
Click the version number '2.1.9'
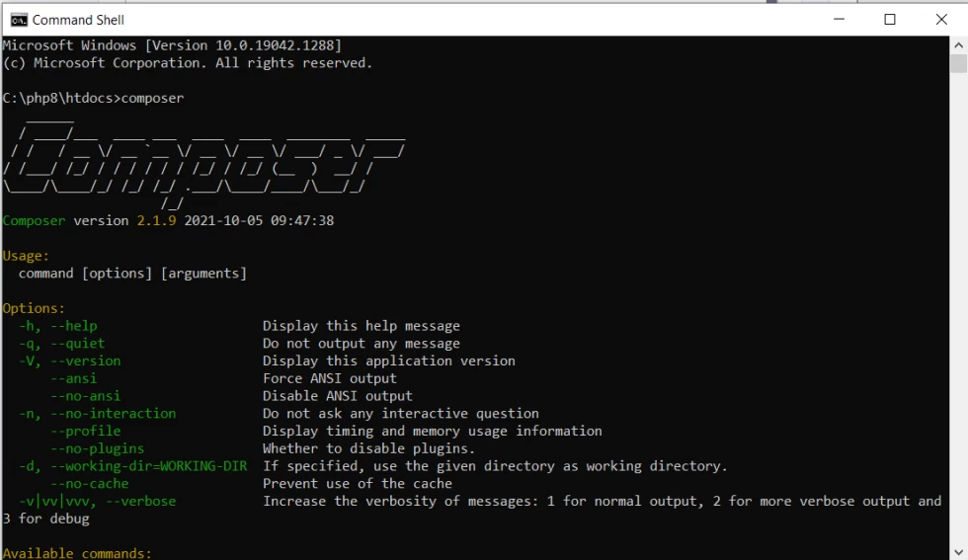pos(156,220)
